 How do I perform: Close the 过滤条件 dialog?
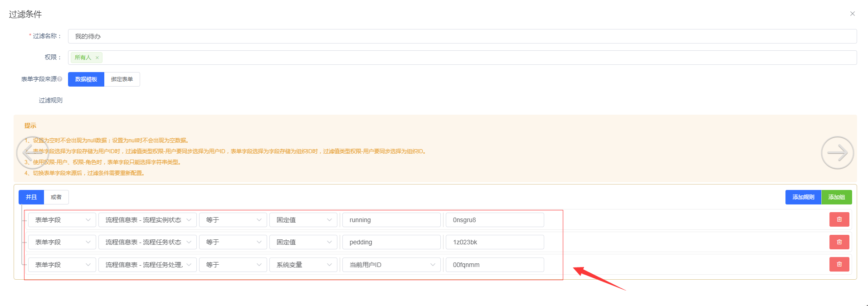point(852,14)
